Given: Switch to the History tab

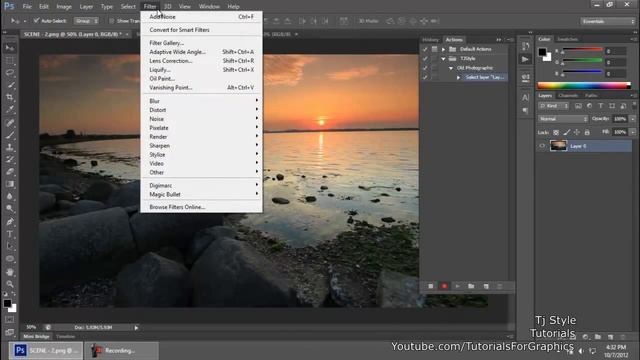Looking at the screenshot, I should pyautogui.click(x=430, y=40).
